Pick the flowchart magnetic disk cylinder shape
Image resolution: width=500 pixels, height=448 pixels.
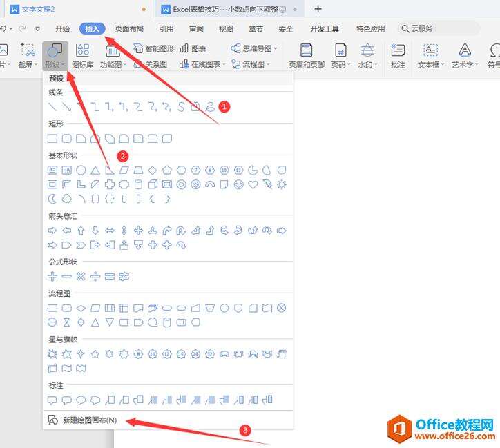166,322
